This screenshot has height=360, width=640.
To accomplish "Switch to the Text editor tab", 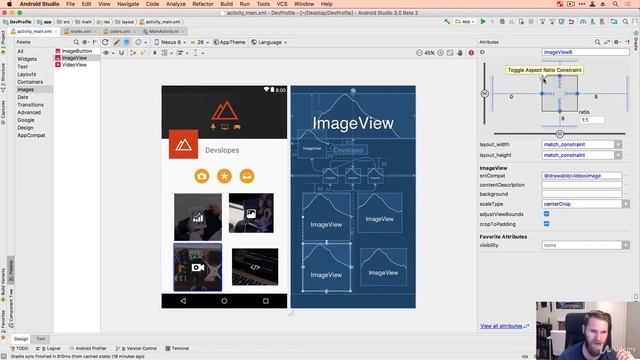I will point(41,339).
